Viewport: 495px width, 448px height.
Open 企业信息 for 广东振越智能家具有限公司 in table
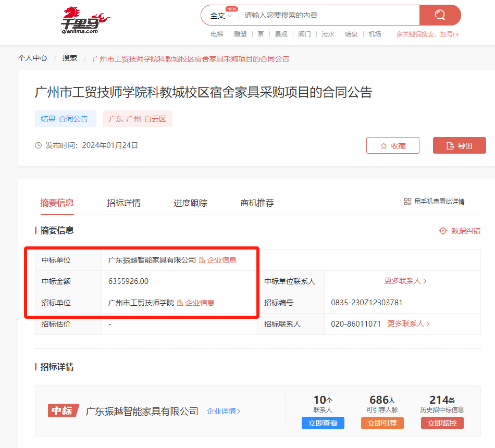pos(217,260)
